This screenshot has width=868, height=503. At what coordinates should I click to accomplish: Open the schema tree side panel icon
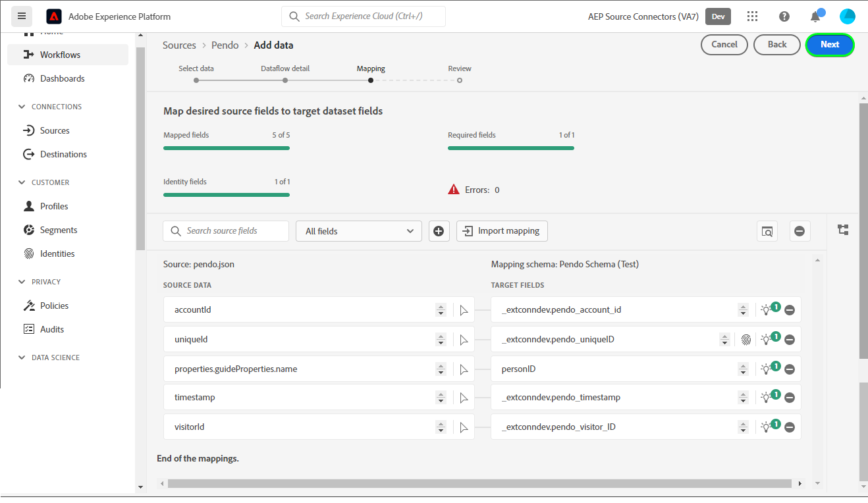click(x=843, y=230)
